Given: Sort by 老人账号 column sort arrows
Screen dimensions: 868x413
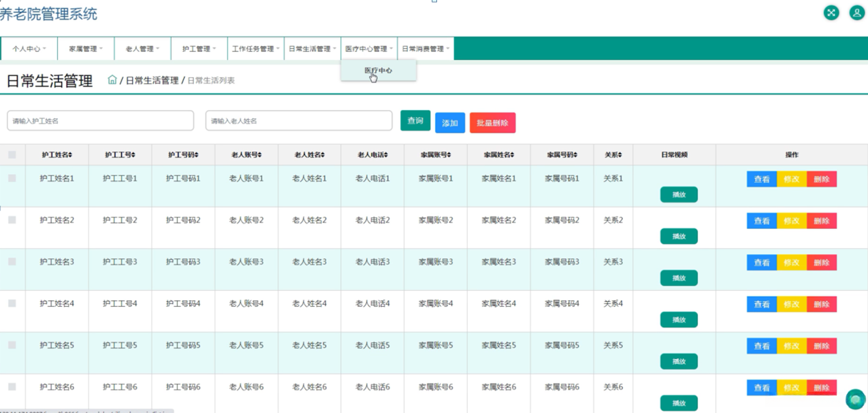Looking at the screenshot, I should (x=260, y=155).
